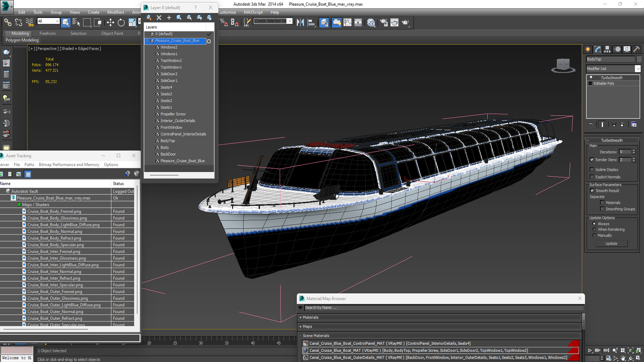Create a new layer in Layer dialog

[x=149, y=17]
